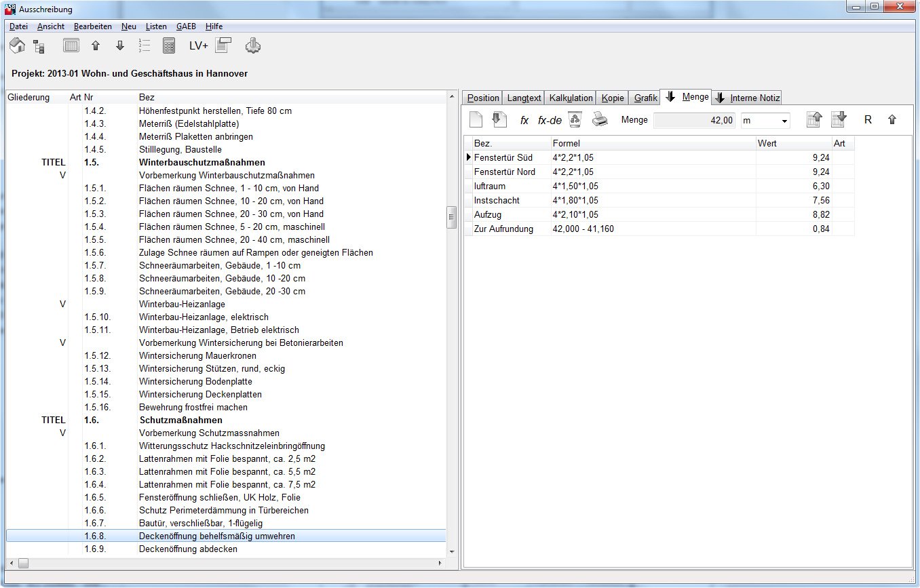
Task: Click the table with down arrow icon
Action: click(839, 119)
